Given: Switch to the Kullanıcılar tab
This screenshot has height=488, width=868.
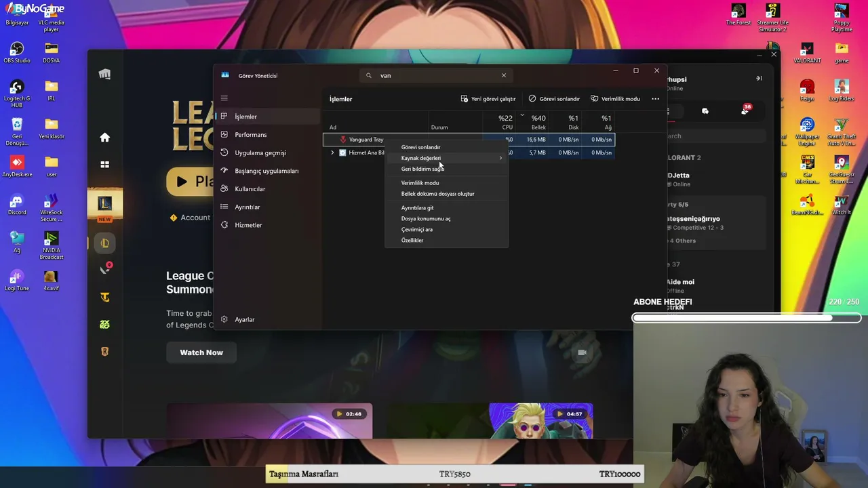Looking at the screenshot, I should (x=268, y=189).
